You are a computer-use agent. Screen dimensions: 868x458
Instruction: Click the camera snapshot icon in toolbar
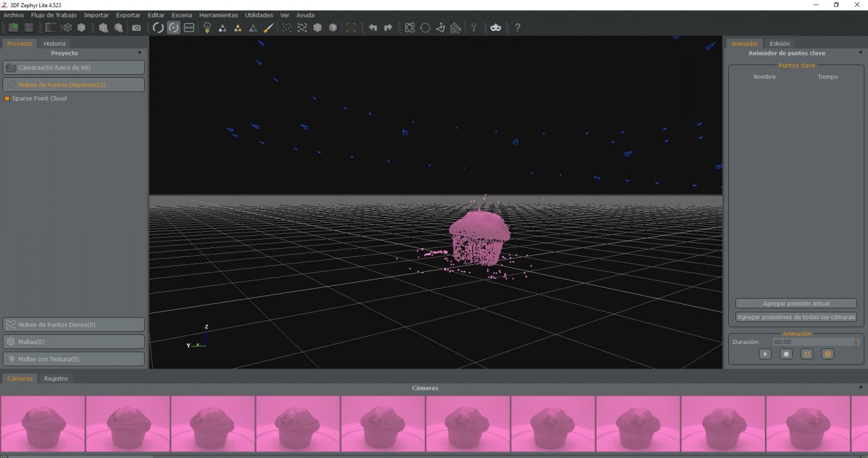tap(136, 28)
